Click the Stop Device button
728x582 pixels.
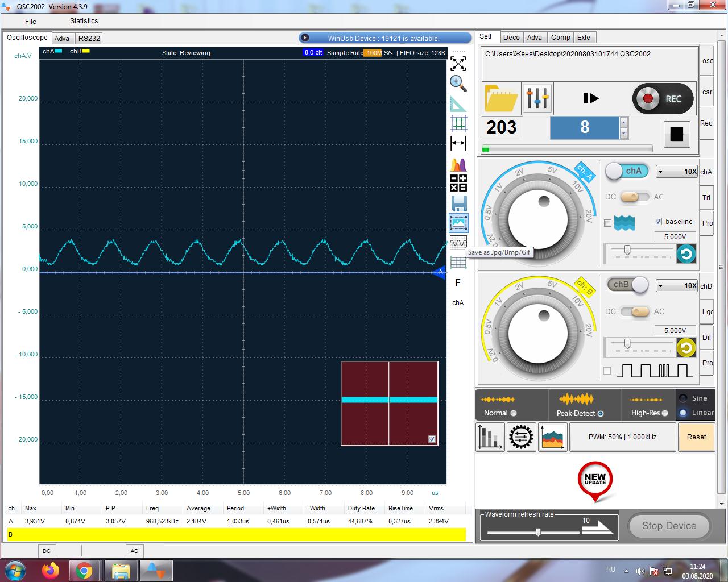[669, 526]
